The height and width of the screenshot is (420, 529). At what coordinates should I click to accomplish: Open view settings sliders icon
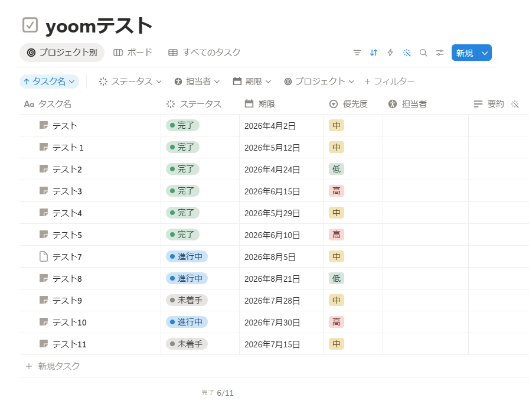point(440,53)
